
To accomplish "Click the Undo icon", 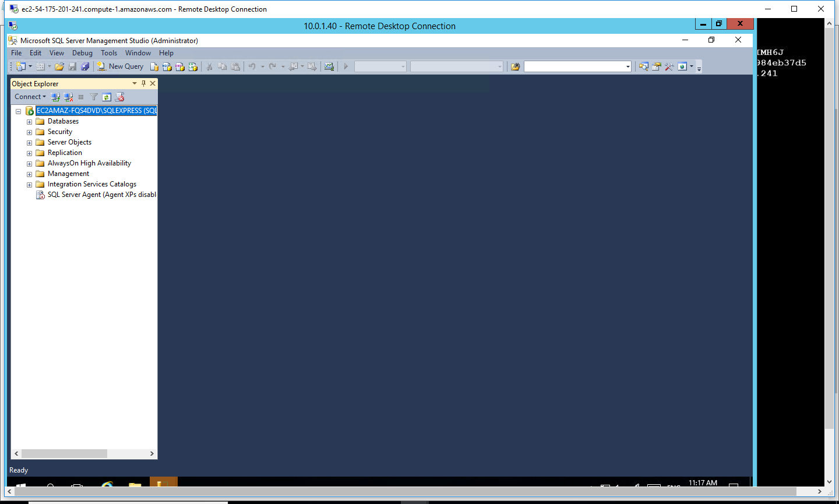I will pyautogui.click(x=252, y=66).
